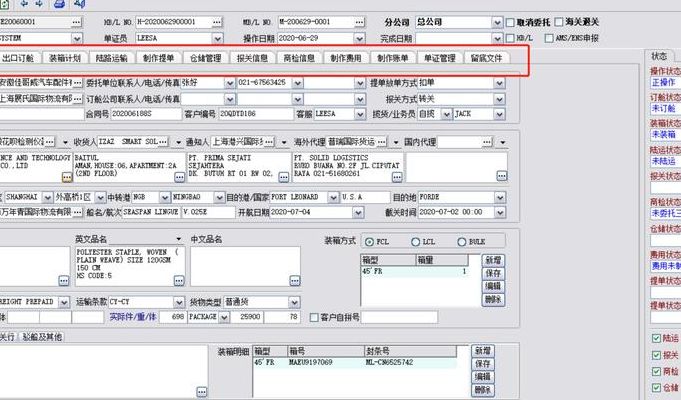Switch to the 装箱计划 tab
This screenshot has height=400, width=681.
[x=65, y=58]
